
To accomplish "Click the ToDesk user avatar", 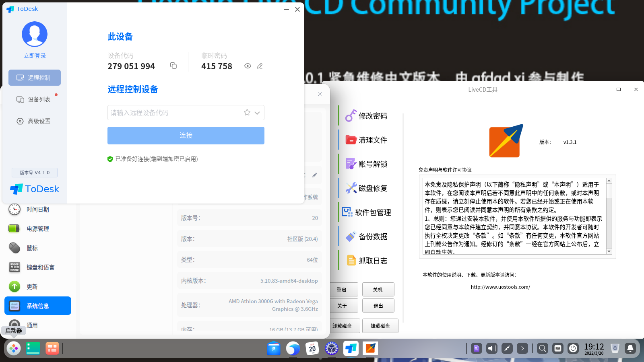I will 35,34.
